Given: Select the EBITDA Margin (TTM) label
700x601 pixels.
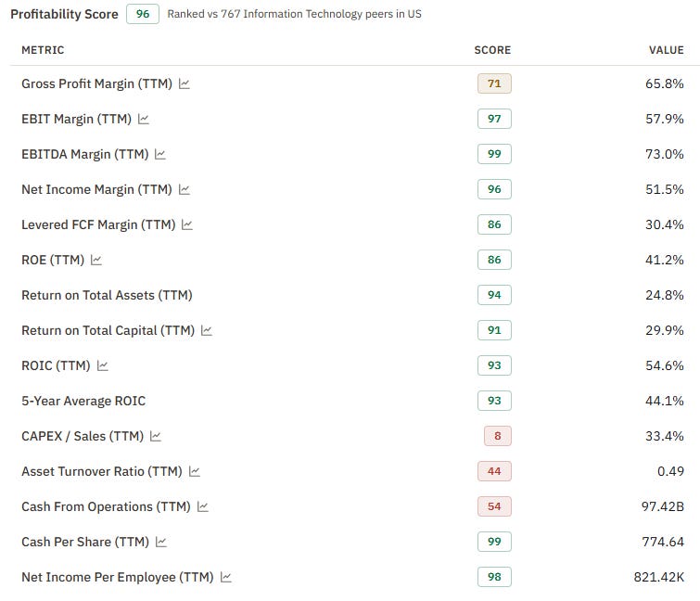Looking at the screenshot, I should [x=84, y=155].
